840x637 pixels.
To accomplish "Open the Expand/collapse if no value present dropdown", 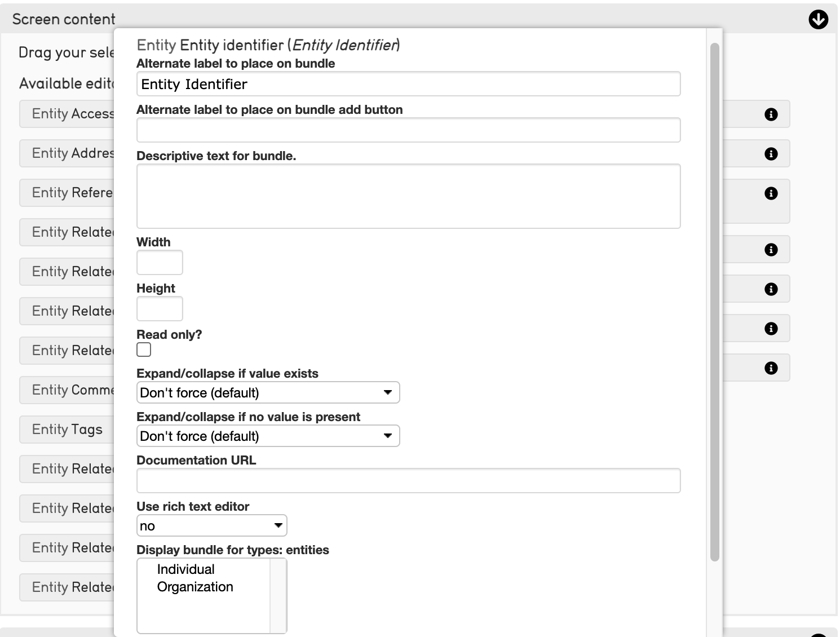I will pos(268,436).
